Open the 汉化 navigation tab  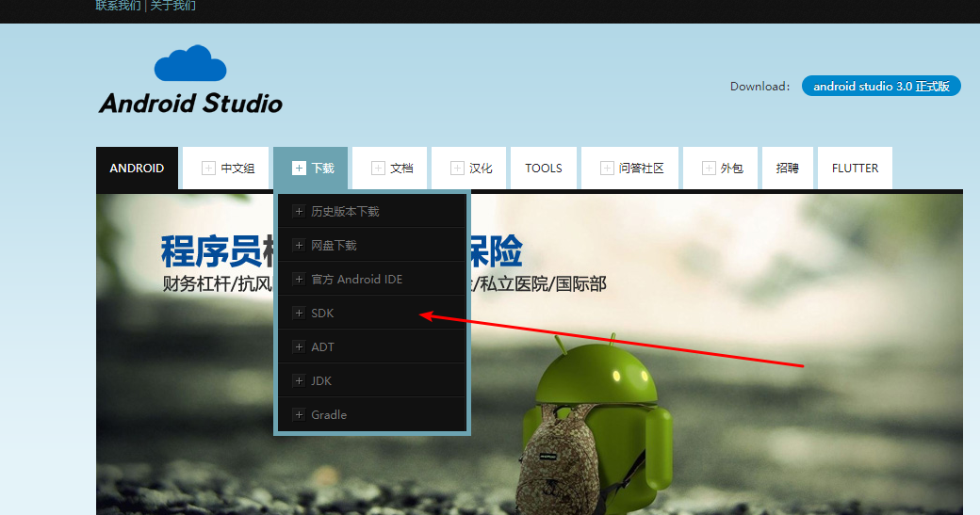[x=468, y=168]
